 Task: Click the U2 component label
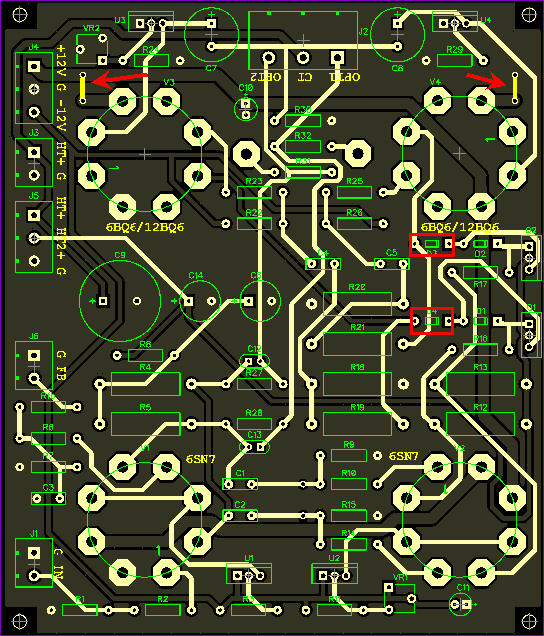(334, 558)
